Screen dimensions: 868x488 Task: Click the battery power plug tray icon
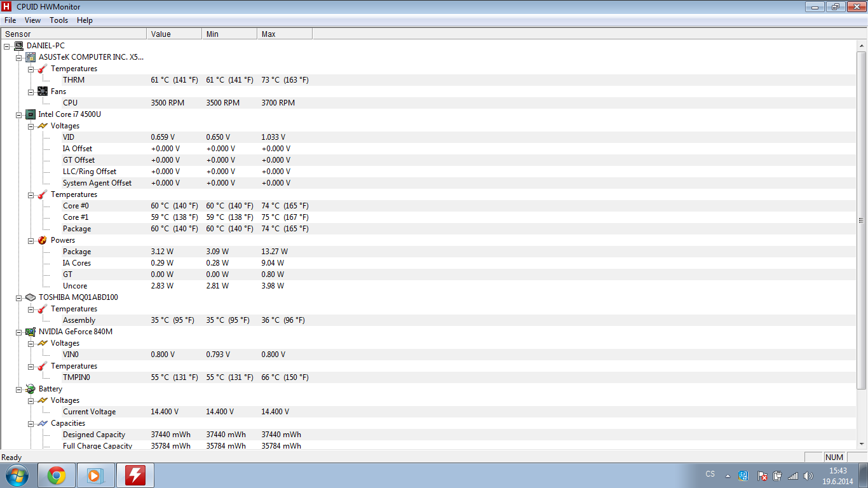pyautogui.click(x=777, y=476)
